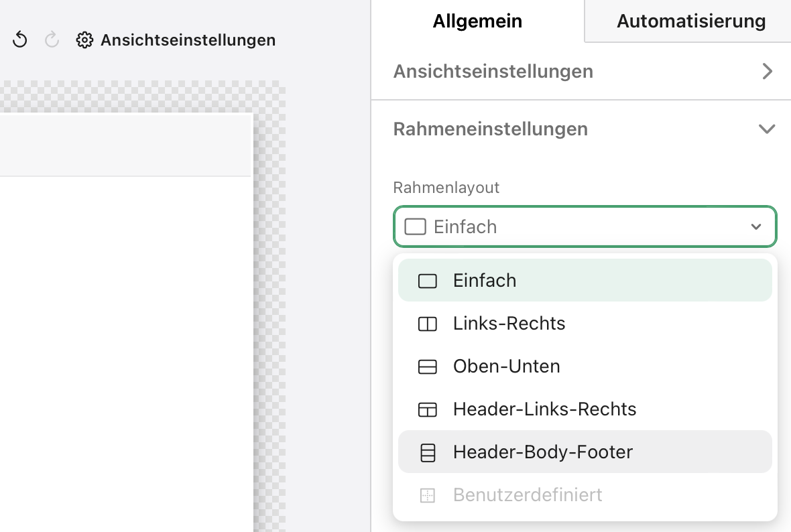This screenshot has height=532, width=791.
Task: Click the Redo arrow icon
Action: pyautogui.click(x=52, y=40)
